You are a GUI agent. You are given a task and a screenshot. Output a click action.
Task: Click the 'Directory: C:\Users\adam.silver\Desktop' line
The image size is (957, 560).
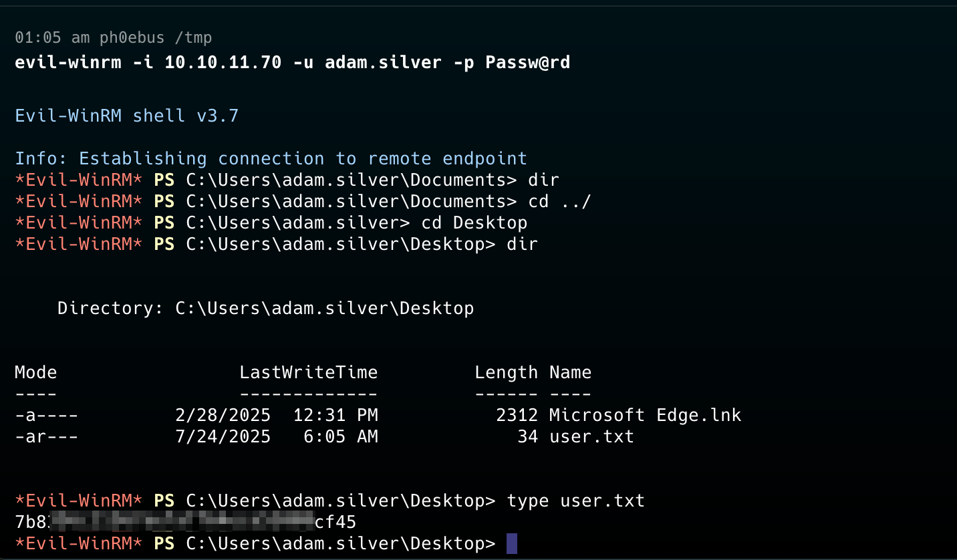pos(265,308)
